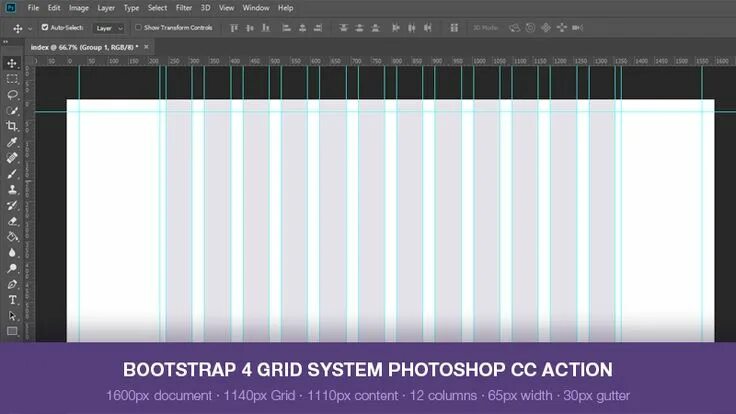Select the Eyedropper tool

[12, 142]
